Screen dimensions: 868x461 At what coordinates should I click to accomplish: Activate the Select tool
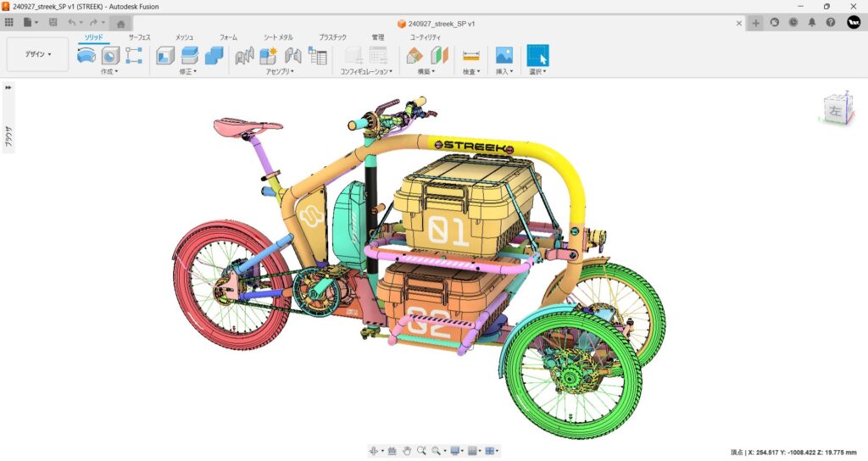pyautogui.click(x=537, y=55)
